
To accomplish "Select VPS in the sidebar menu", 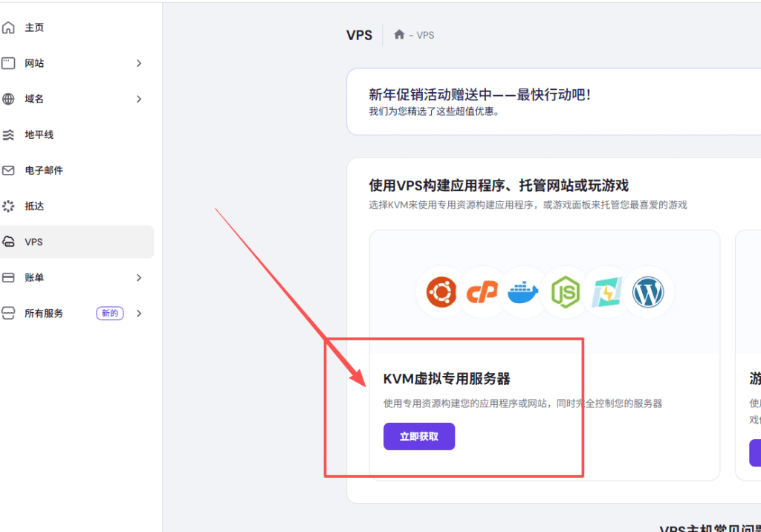I will tap(34, 242).
